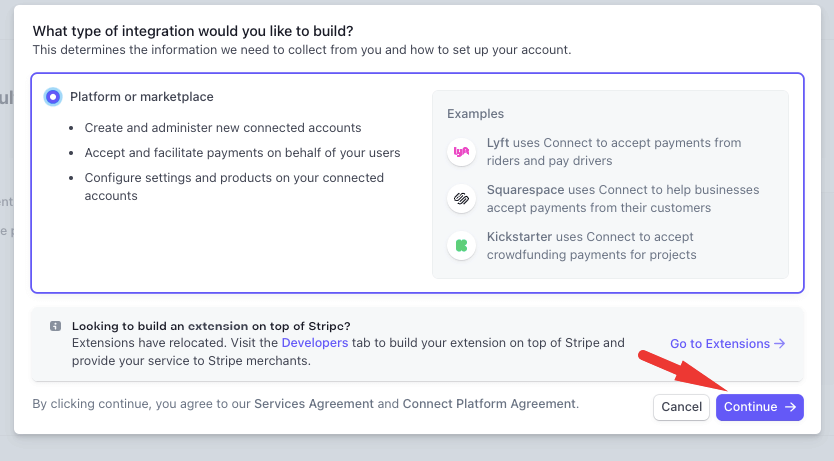Select the Platform or marketplace radio button

point(53,97)
